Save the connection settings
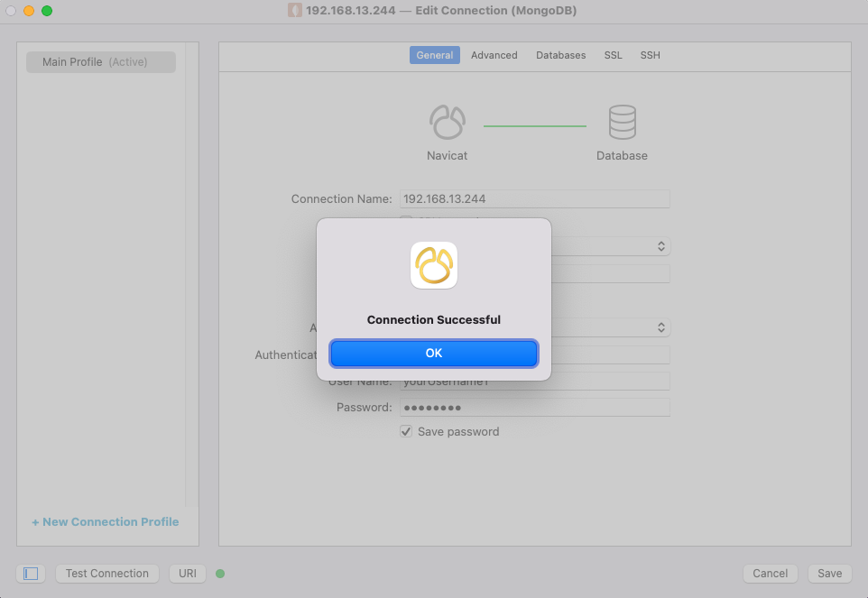The image size is (868, 598). pos(830,573)
